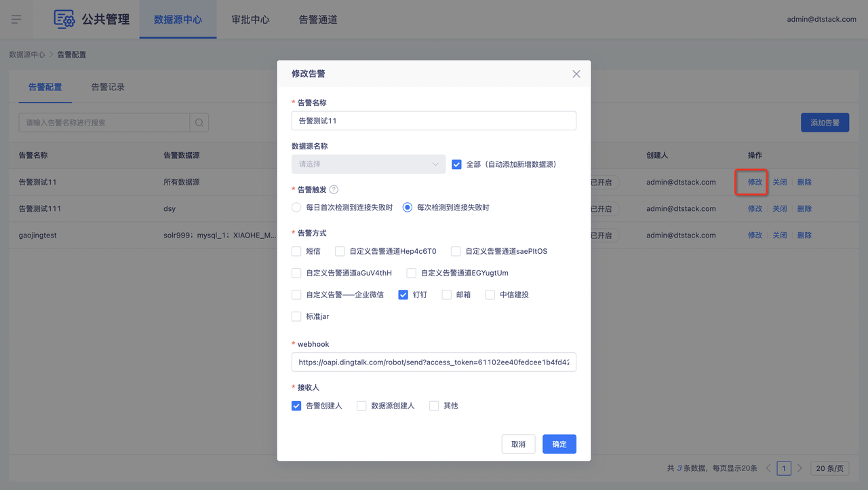Switch to the 审批中心 menu

point(250,20)
